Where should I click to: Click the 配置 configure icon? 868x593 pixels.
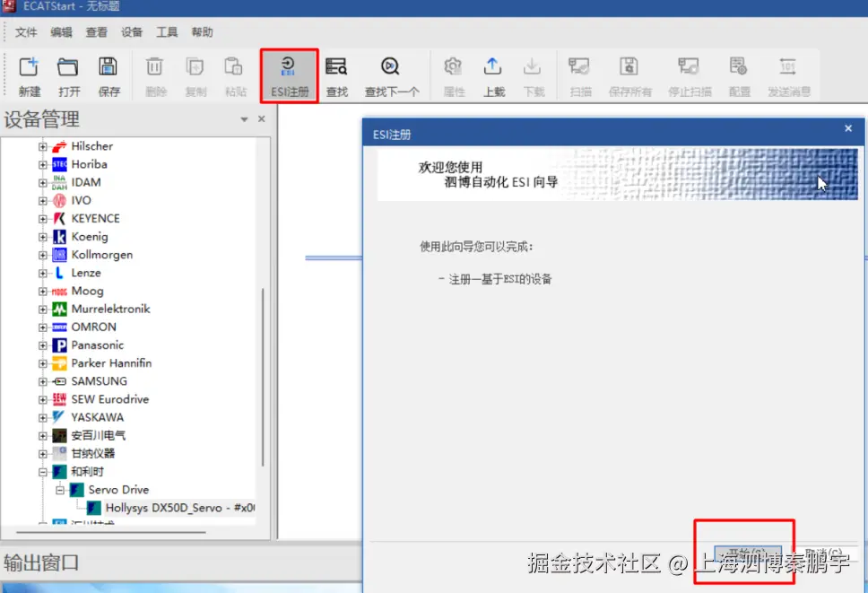point(739,70)
